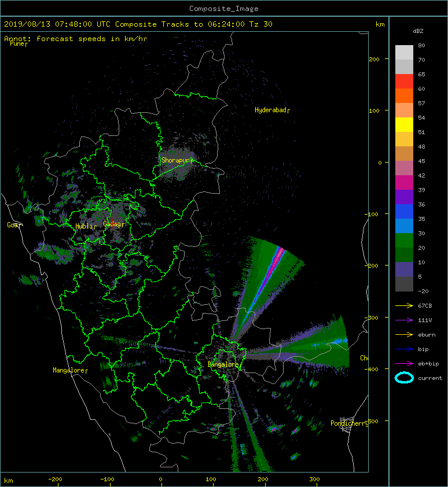Select the bright yellow swatch in dBZ scale

tap(404, 125)
